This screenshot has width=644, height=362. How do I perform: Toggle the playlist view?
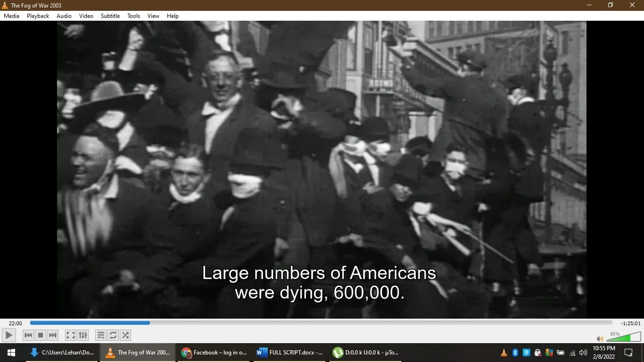pos(100,335)
